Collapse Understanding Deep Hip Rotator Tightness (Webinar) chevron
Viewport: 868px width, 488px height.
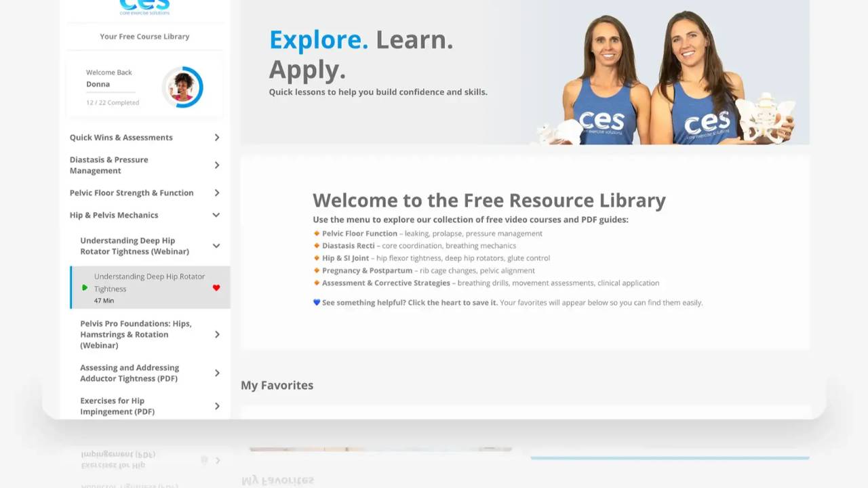tap(216, 246)
